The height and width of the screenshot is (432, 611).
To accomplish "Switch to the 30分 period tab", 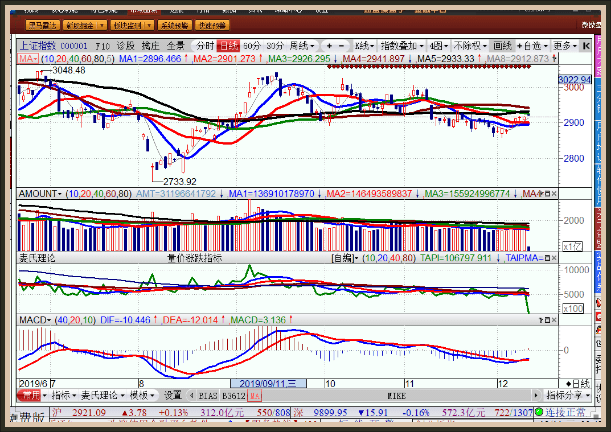I will click(275, 46).
